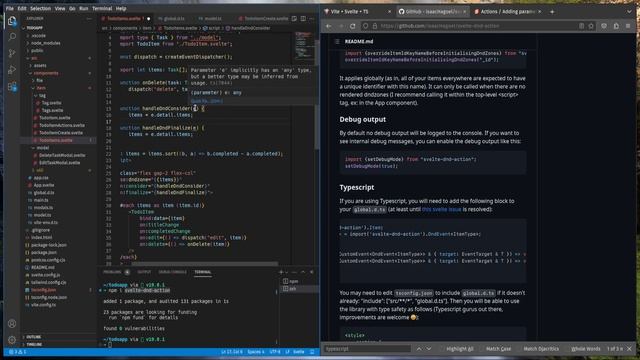Click the find bar text field

pos(367,349)
